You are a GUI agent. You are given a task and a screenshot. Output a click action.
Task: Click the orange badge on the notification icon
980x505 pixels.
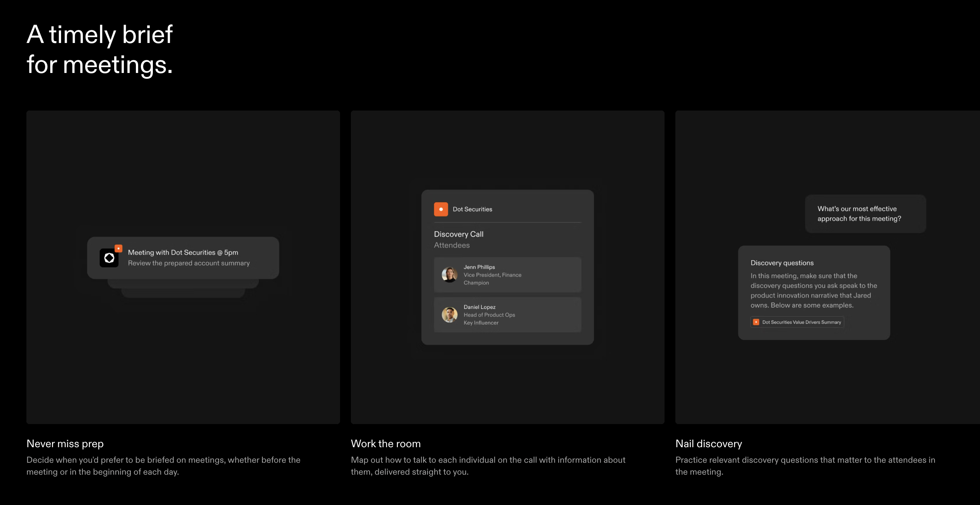pyautogui.click(x=118, y=248)
